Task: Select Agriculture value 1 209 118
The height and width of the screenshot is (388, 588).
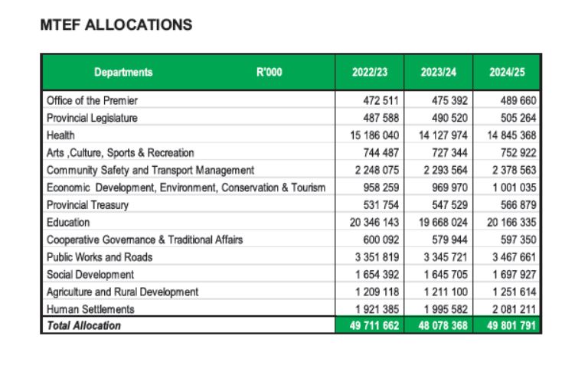Action: pyautogui.click(x=377, y=292)
